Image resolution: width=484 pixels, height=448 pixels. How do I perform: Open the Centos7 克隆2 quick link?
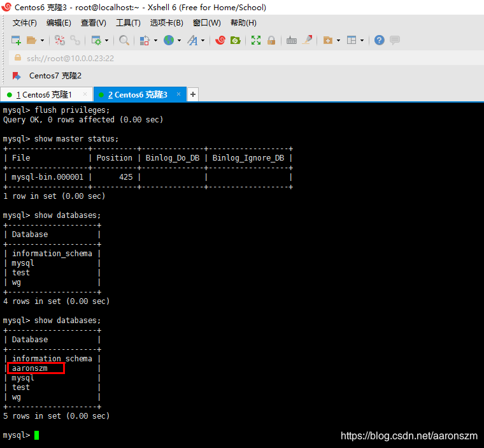pyautogui.click(x=55, y=76)
